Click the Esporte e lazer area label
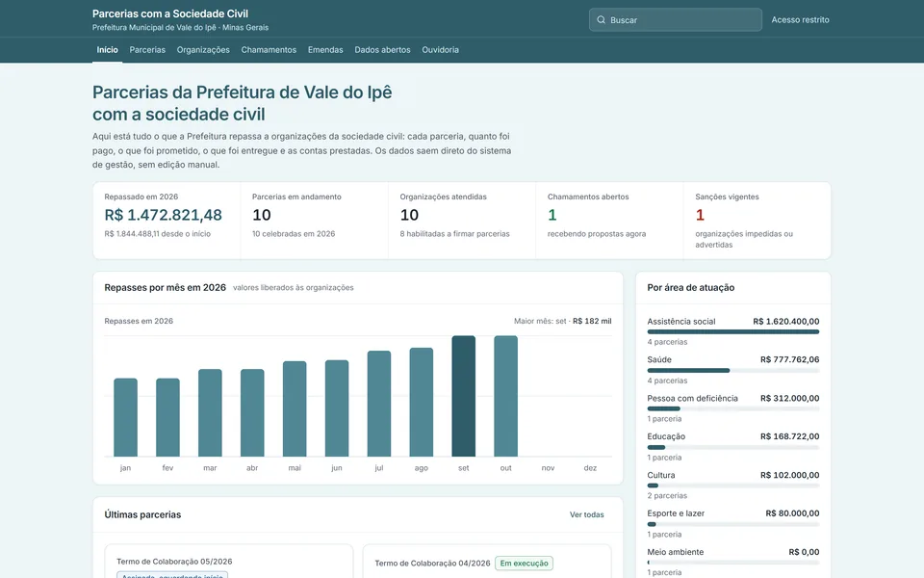924x578 pixels. tap(676, 513)
